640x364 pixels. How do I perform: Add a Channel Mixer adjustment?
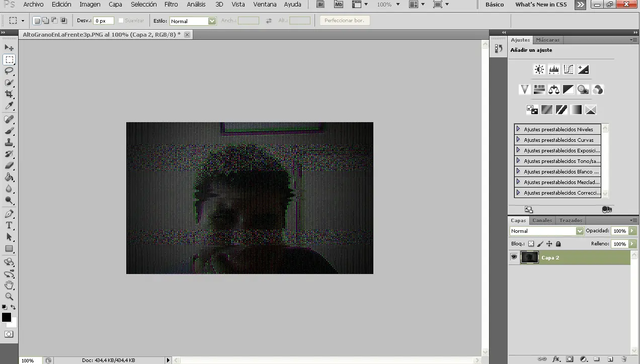point(598,89)
